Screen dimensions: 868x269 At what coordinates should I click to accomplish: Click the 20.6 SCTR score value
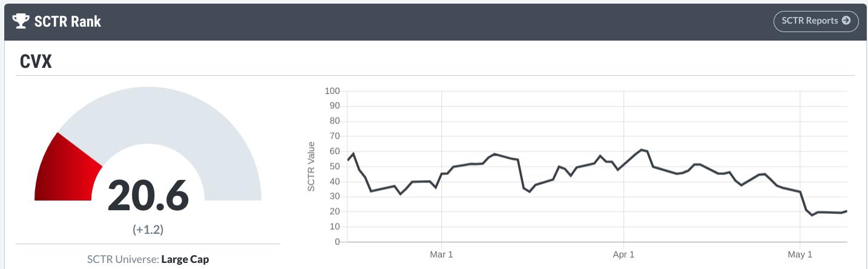point(148,196)
